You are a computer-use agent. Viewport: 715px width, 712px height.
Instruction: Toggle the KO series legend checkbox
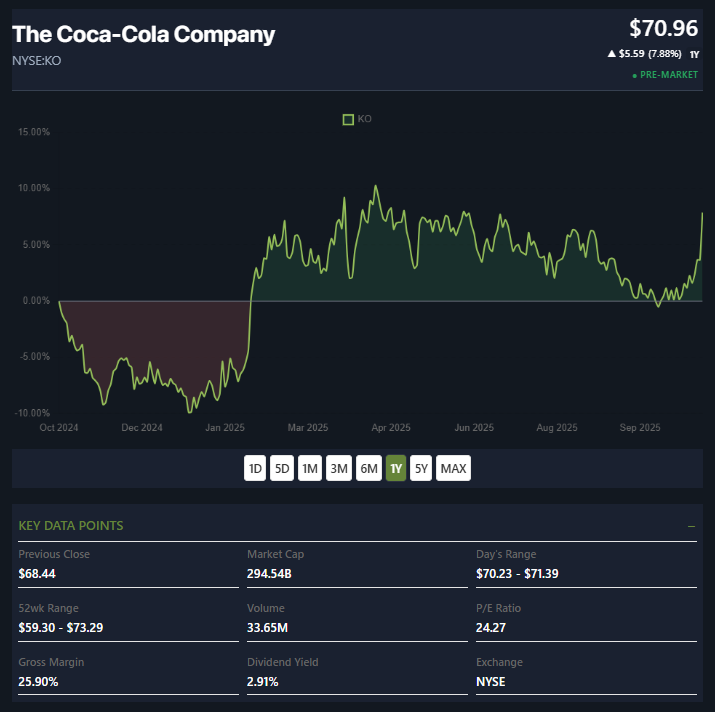point(348,119)
